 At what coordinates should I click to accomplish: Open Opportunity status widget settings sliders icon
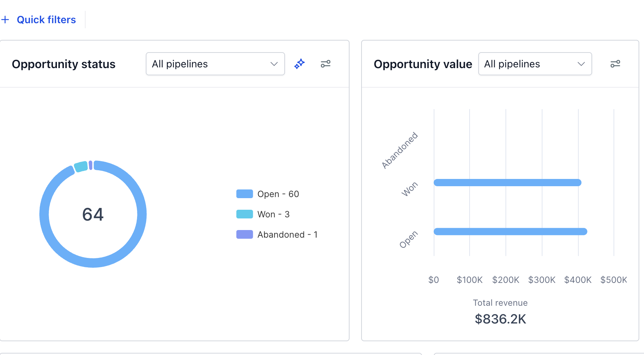click(326, 64)
